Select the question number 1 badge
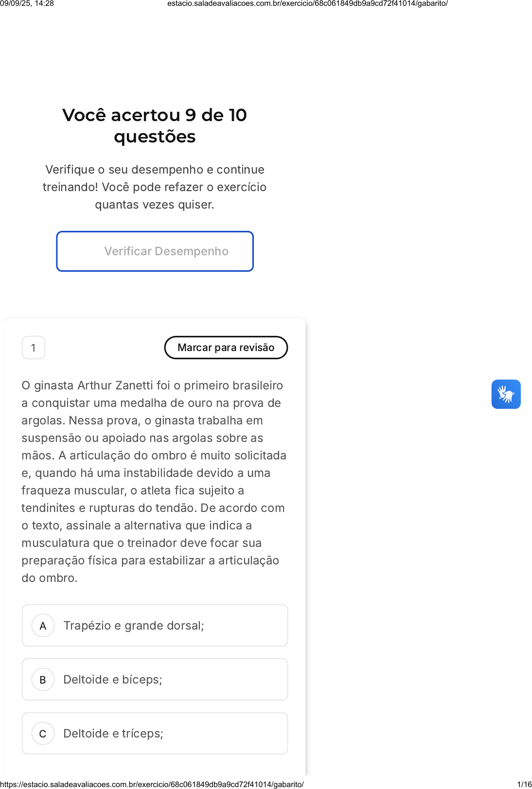Image resolution: width=532 pixels, height=789 pixels. [x=34, y=348]
